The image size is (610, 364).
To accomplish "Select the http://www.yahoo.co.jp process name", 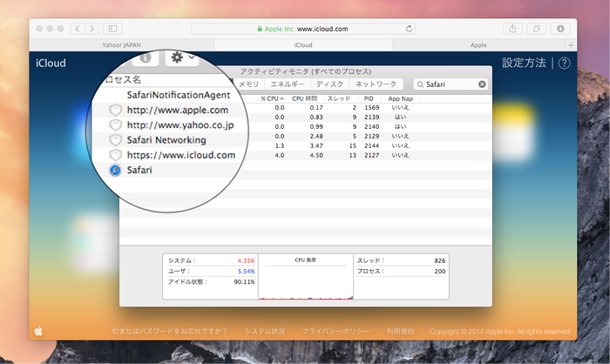I will pyautogui.click(x=180, y=125).
